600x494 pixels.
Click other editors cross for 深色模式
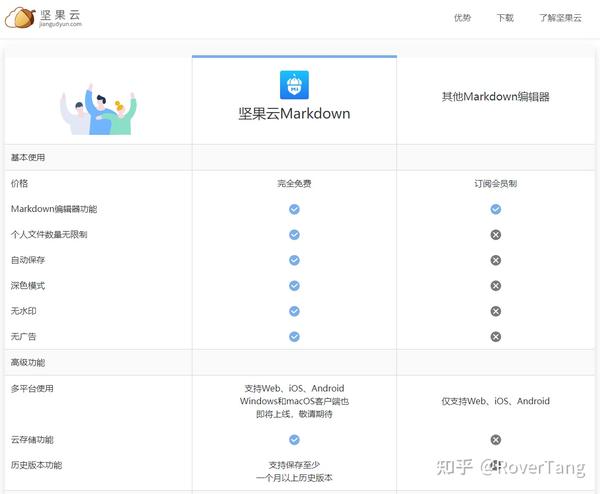click(x=496, y=286)
